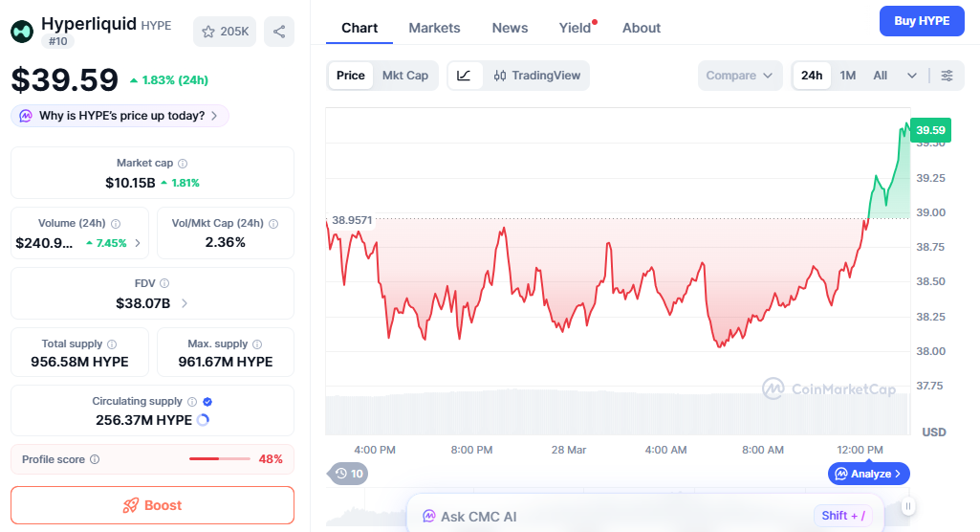980x532 pixels.
Task: Select the line chart icon
Action: click(x=464, y=76)
